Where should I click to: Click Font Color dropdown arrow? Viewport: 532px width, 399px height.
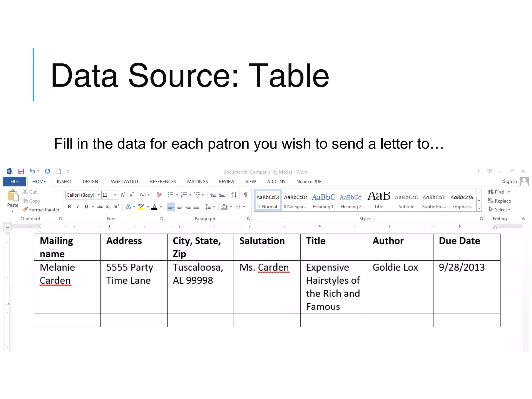tap(161, 207)
